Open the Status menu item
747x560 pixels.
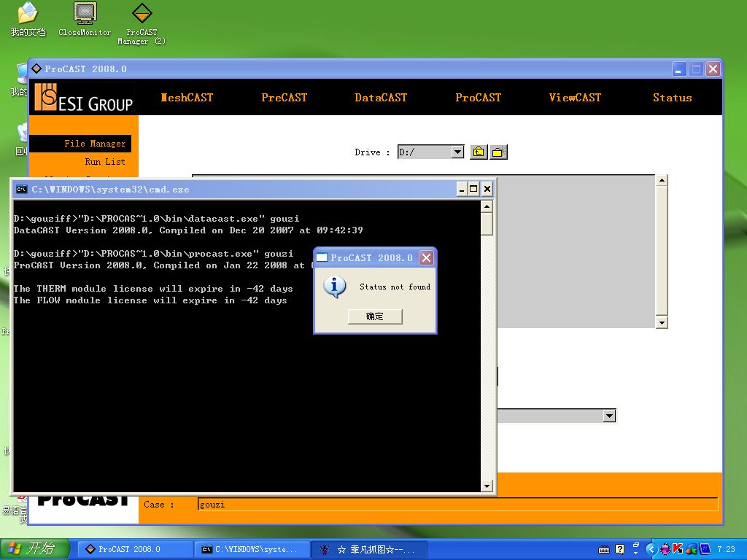click(x=672, y=98)
